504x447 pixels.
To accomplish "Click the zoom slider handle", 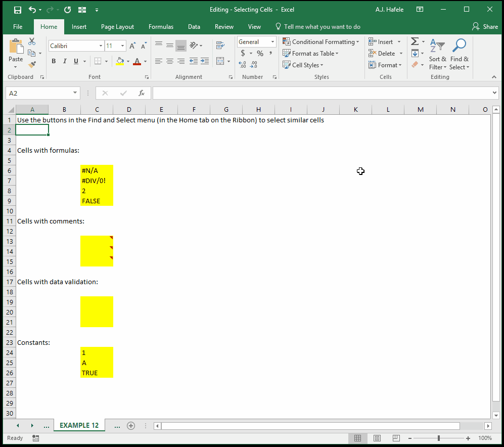I will (439, 438).
